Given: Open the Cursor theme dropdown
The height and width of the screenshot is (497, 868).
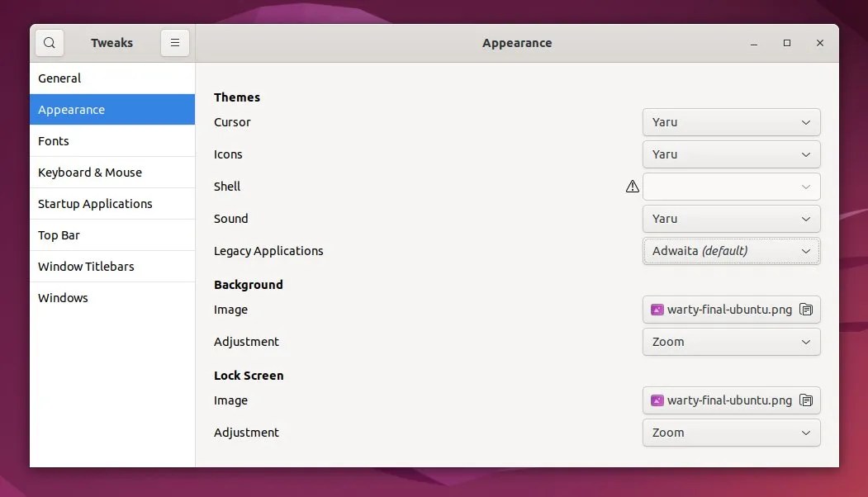Looking at the screenshot, I should coord(731,122).
